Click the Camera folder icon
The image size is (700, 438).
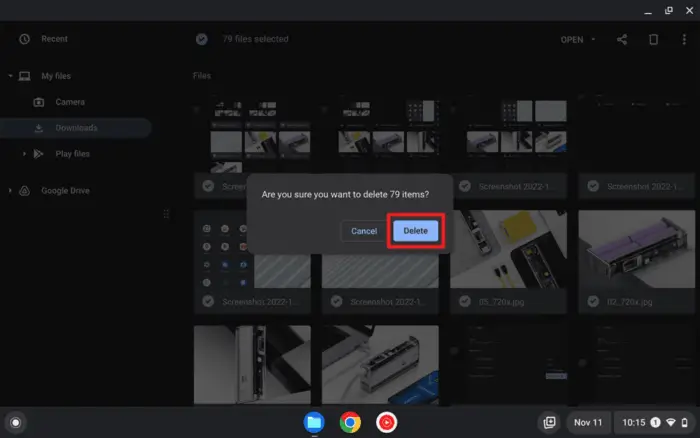pyautogui.click(x=39, y=102)
